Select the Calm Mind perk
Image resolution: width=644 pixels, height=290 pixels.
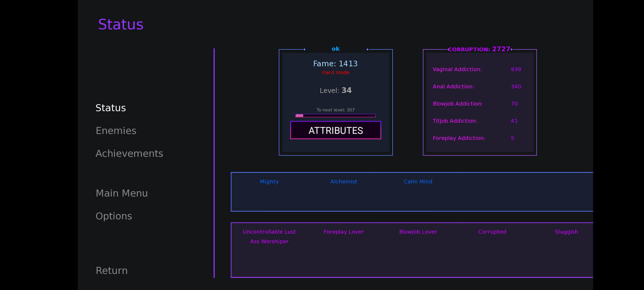[x=418, y=182]
